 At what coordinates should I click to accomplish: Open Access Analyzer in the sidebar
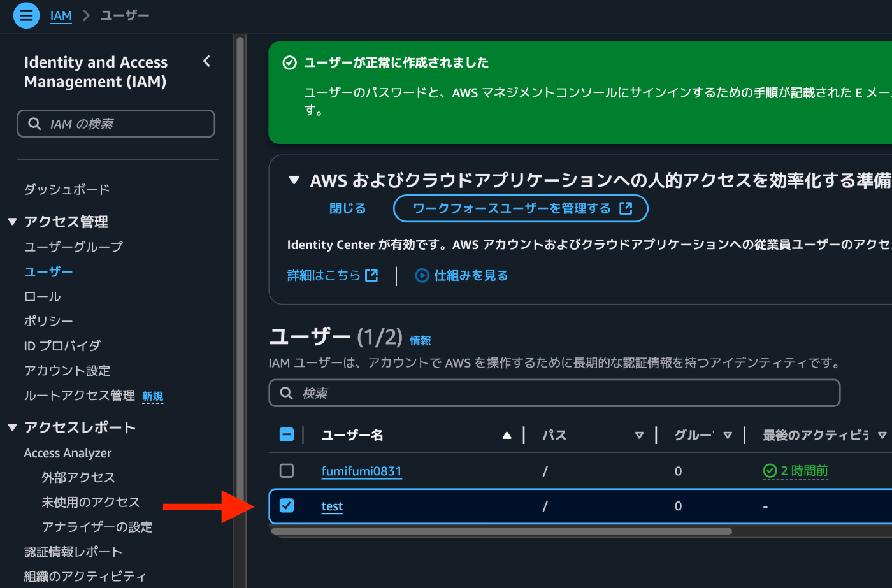pyautogui.click(x=68, y=453)
